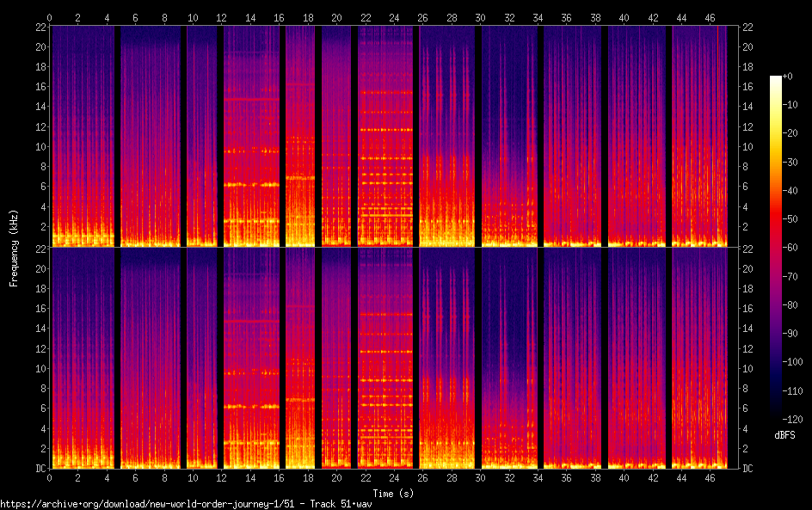Image resolution: width=812 pixels, height=510 pixels.
Task: Click the "DC" label on the right frequency axis
Action: click(x=748, y=469)
